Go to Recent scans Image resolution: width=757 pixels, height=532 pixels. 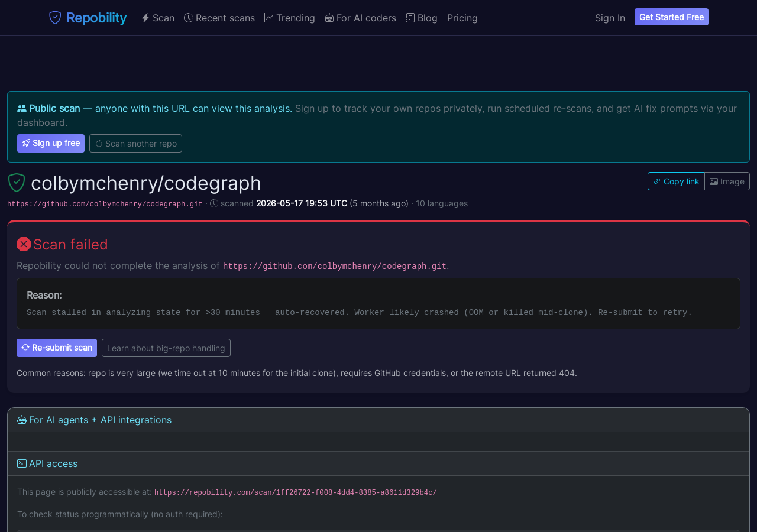click(219, 18)
